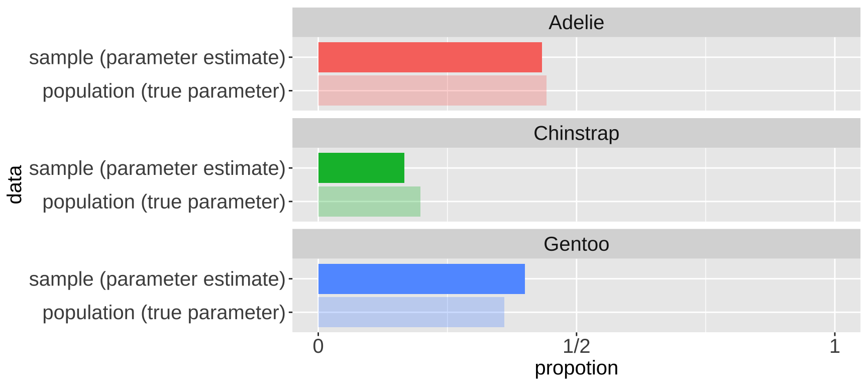
Task: Click Adelie's population (true parameter) label
Action: pyautogui.click(x=164, y=91)
